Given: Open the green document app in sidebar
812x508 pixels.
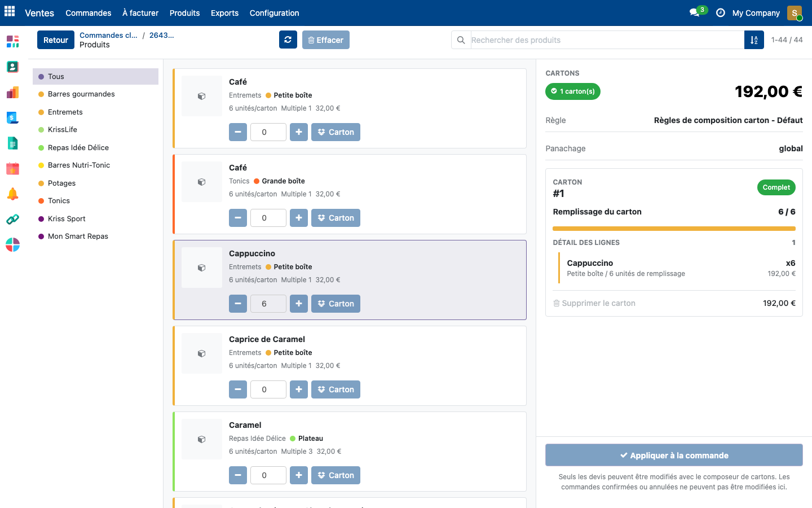Looking at the screenshot, I should click(12, 143).
